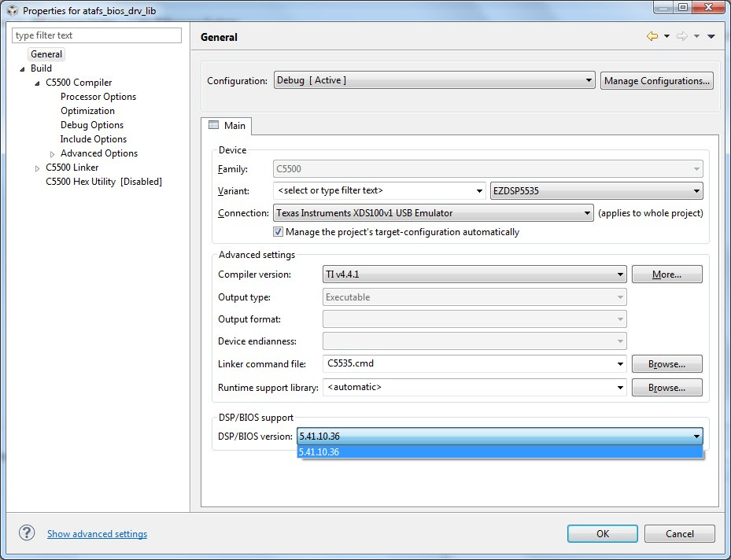Open the Compiler version dropdown
Screen dimensions: 731x560
(474, 274)
